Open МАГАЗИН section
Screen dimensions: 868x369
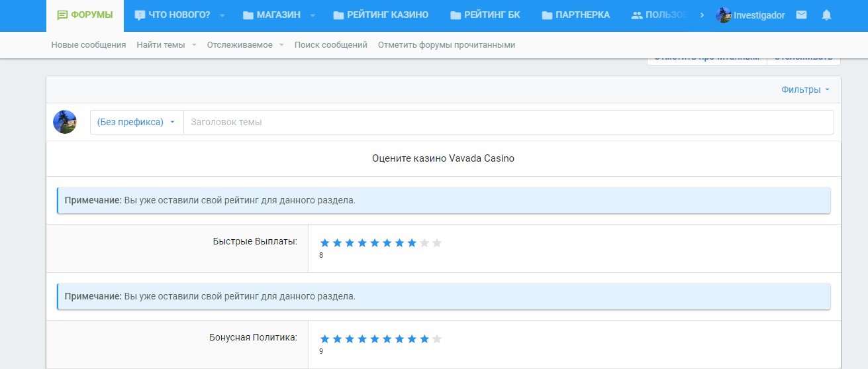click(x=271, y=15)
